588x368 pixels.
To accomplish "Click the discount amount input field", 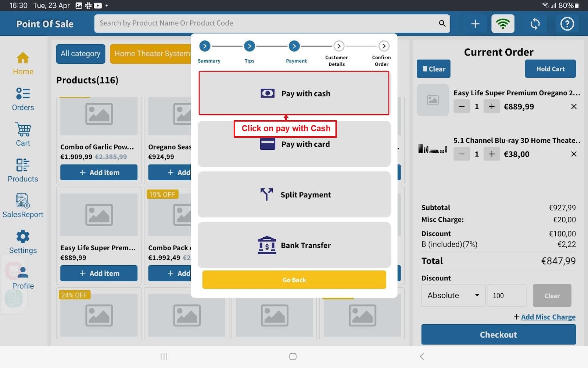I will [507, 296].
